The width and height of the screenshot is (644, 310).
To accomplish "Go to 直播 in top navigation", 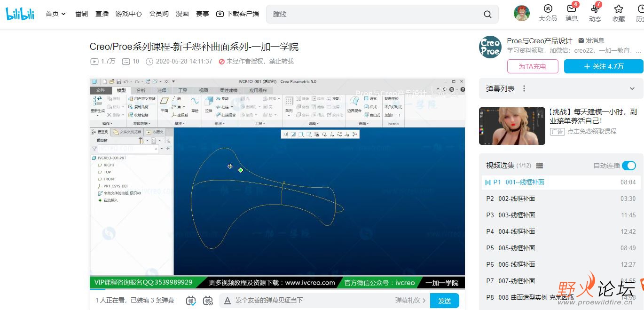I will [102, 14].
